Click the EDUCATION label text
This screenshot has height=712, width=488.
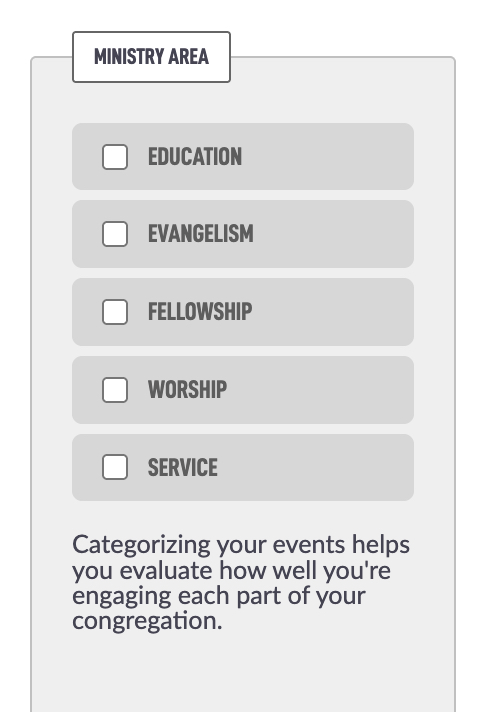coord(195,157)
